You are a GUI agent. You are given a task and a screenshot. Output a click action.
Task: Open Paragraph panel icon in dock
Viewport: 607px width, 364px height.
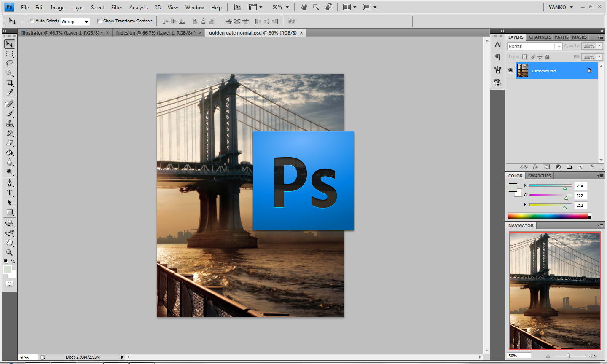pos(498,57)
